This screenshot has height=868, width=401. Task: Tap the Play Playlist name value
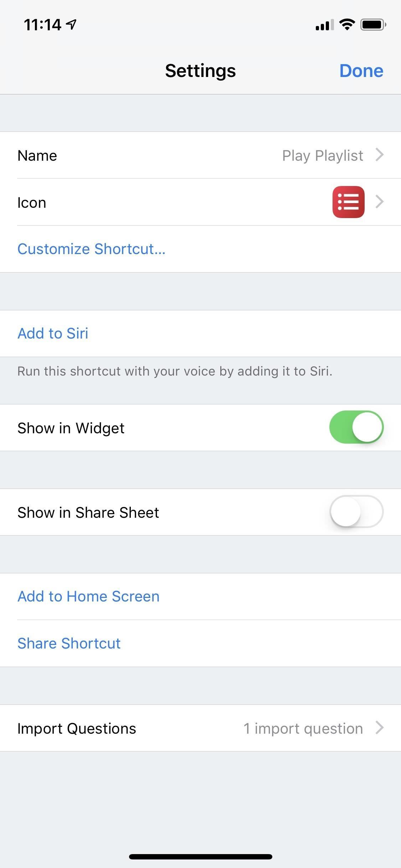[322, 156]
